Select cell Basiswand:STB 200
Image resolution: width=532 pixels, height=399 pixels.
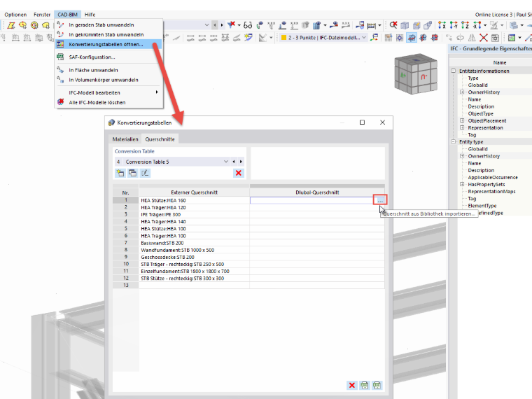click(194, 243)
